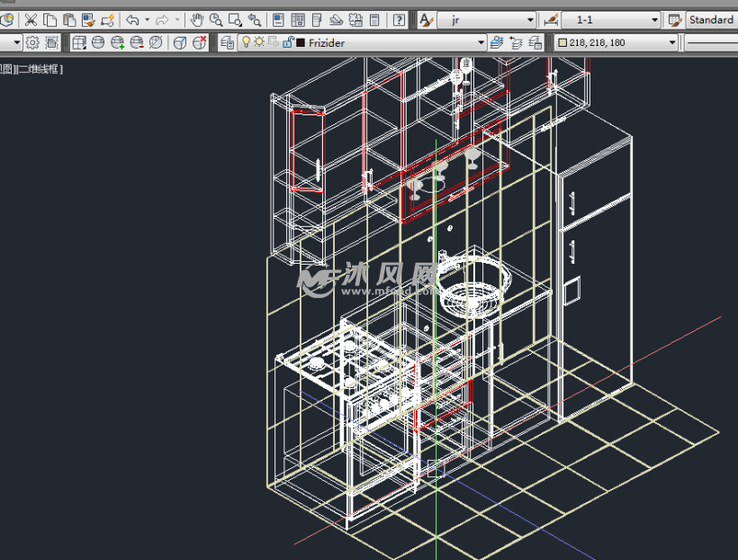Image resolution: width=738 pixels, height=560 pixels.
Task: Toggle the Frizider layer lightbulb on/off
Action: tap(245, 41)
